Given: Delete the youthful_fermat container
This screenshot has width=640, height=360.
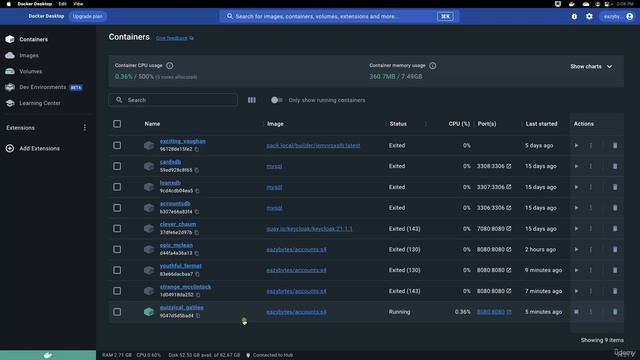Looking at the screenshot, I should tap(615, 270).
